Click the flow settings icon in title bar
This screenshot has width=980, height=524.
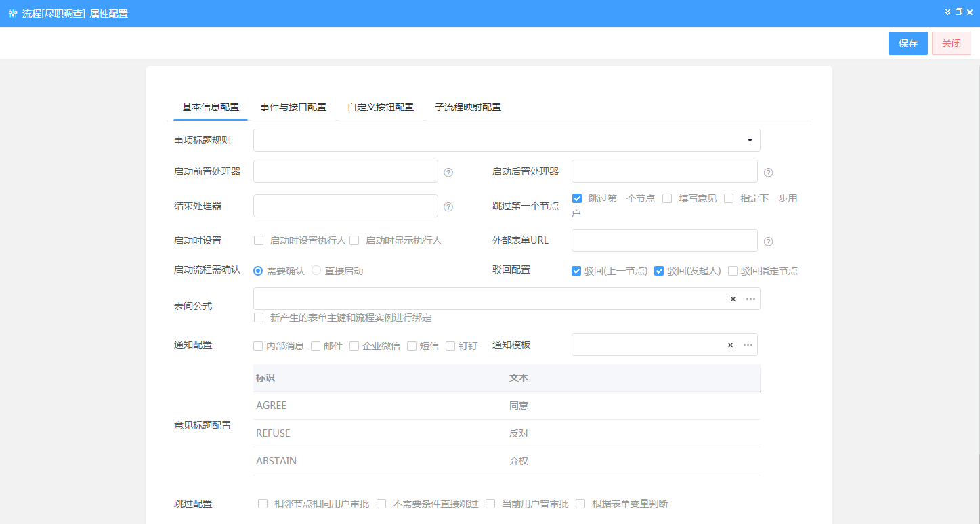point(13,14)
